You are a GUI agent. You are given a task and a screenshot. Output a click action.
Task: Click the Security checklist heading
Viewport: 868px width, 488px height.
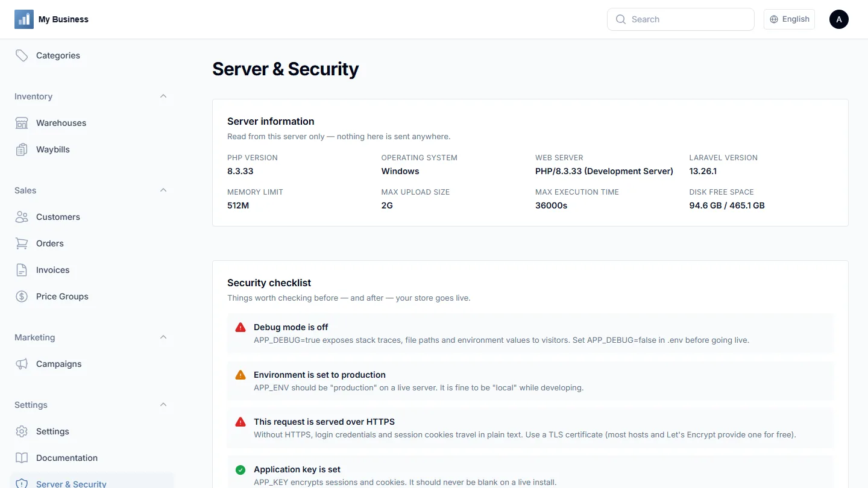[269, 283]
